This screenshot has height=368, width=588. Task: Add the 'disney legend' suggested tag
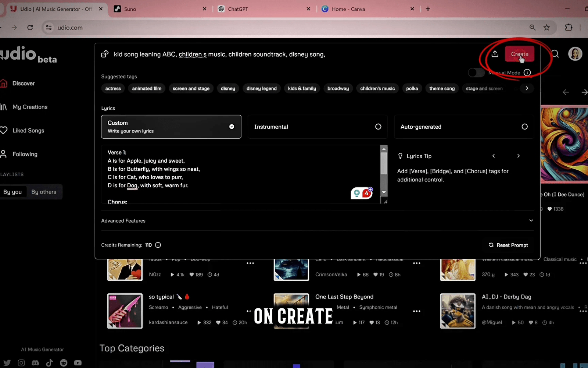[x=261, y=88]
